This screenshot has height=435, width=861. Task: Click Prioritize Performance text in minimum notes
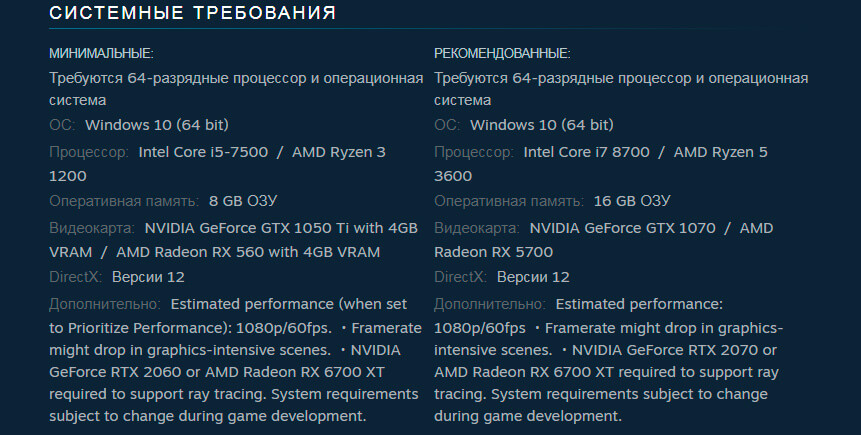click(144, 328)
